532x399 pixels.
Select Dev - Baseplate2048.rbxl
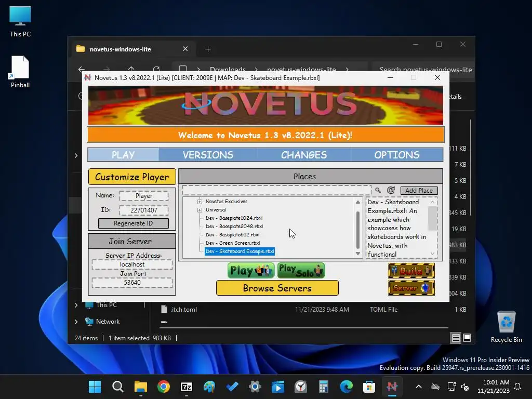pos(234,227)
